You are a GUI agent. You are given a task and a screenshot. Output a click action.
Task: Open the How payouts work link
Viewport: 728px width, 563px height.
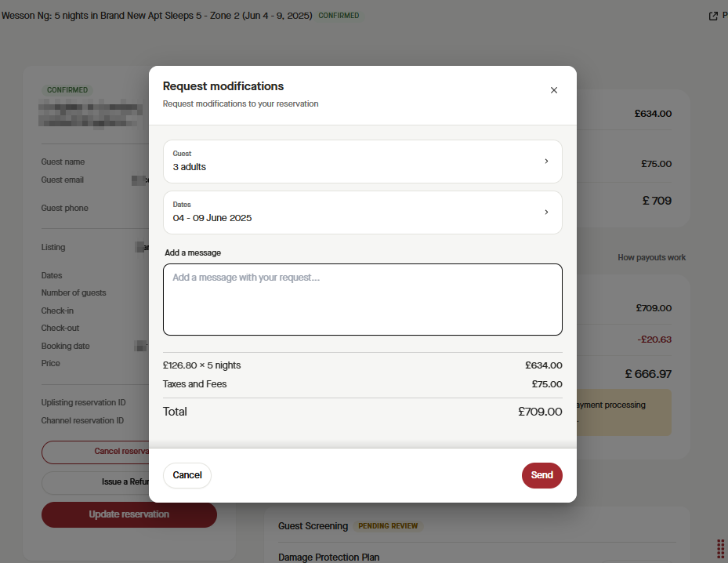(651, 257)
